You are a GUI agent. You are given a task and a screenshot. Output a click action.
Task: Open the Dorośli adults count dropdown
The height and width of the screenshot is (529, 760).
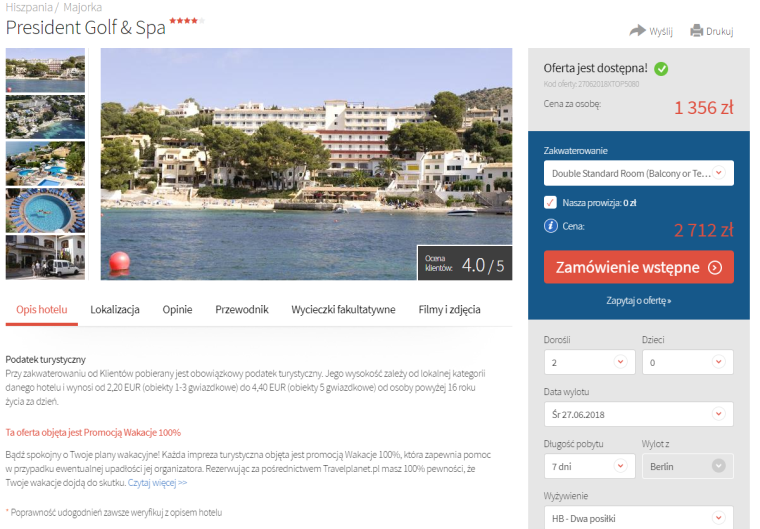(589, 362)
